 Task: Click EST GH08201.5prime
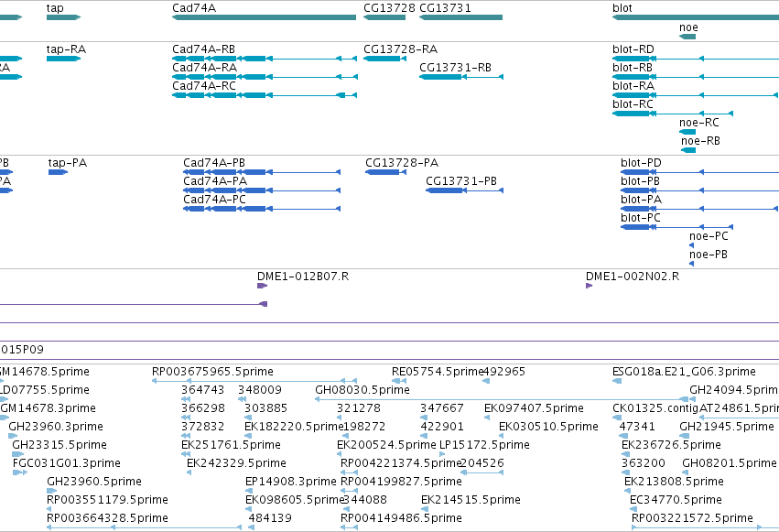(x=730, y=463)
